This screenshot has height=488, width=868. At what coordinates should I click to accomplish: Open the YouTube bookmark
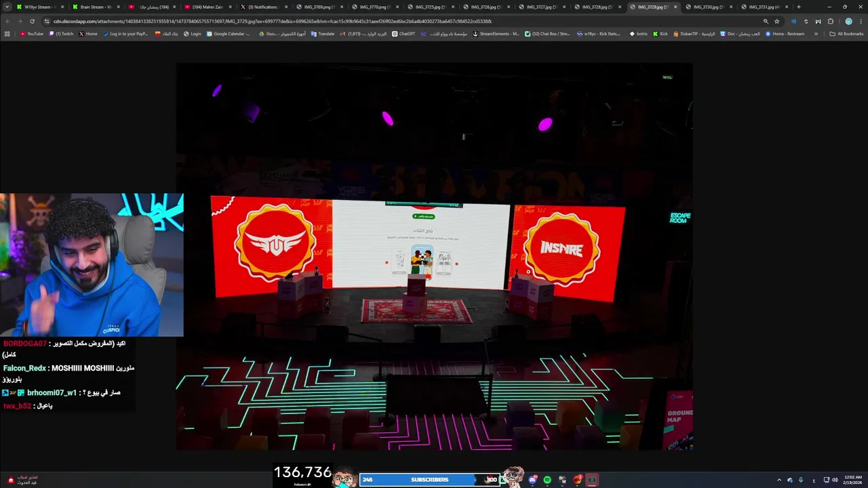(x=32, y=34)
